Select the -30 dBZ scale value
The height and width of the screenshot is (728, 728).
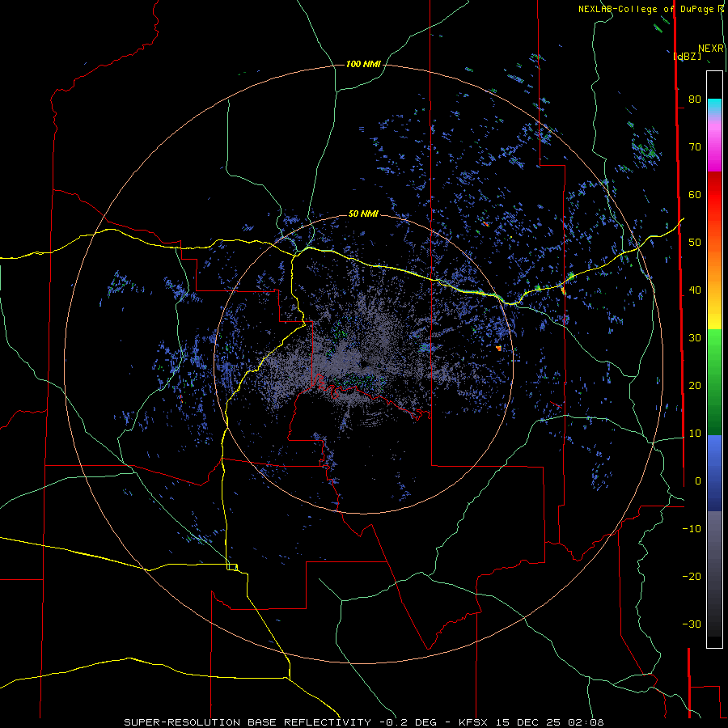692,624
